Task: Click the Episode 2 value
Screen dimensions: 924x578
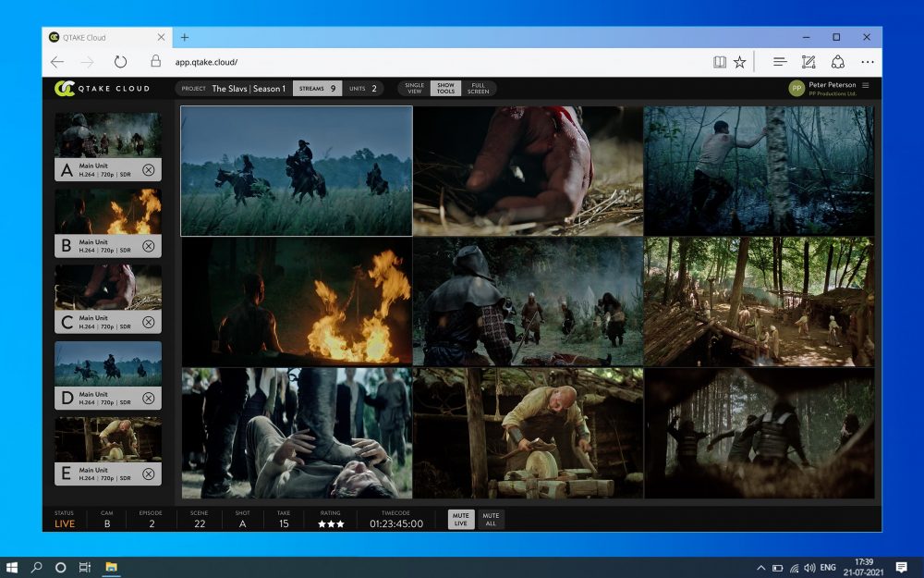Action: click(x=152, y=523)
